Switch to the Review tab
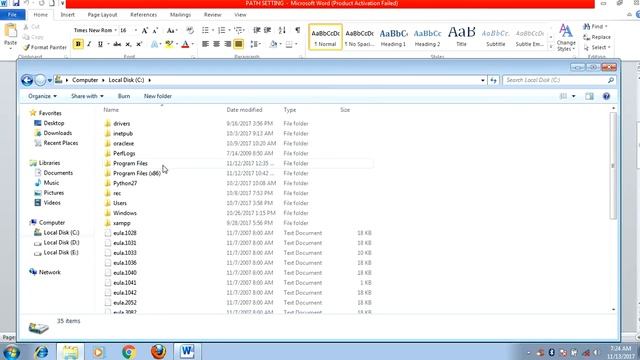Screen dimensions: 640x360 (x=212, y=15)
